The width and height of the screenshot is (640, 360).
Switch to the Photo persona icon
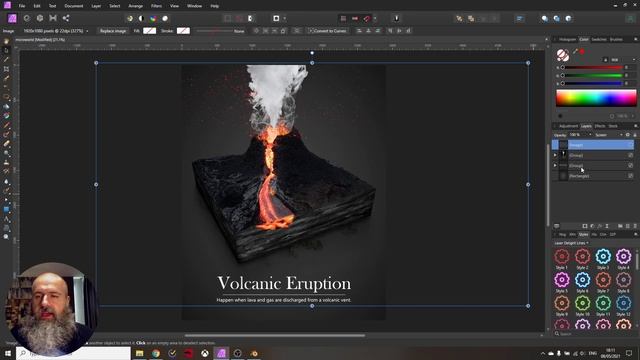coord(12,18)
